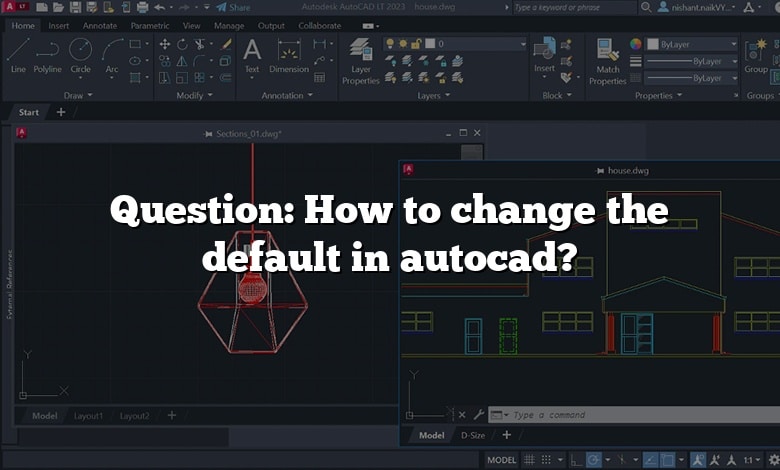Image resolution: width=780 pixels, height=470 pixels.
Task: Click the Plot printer icon
Action: point(143,7)
